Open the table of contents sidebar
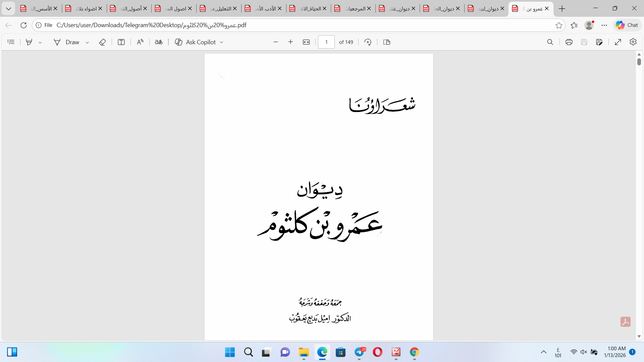644x362 pixels. 11,42
